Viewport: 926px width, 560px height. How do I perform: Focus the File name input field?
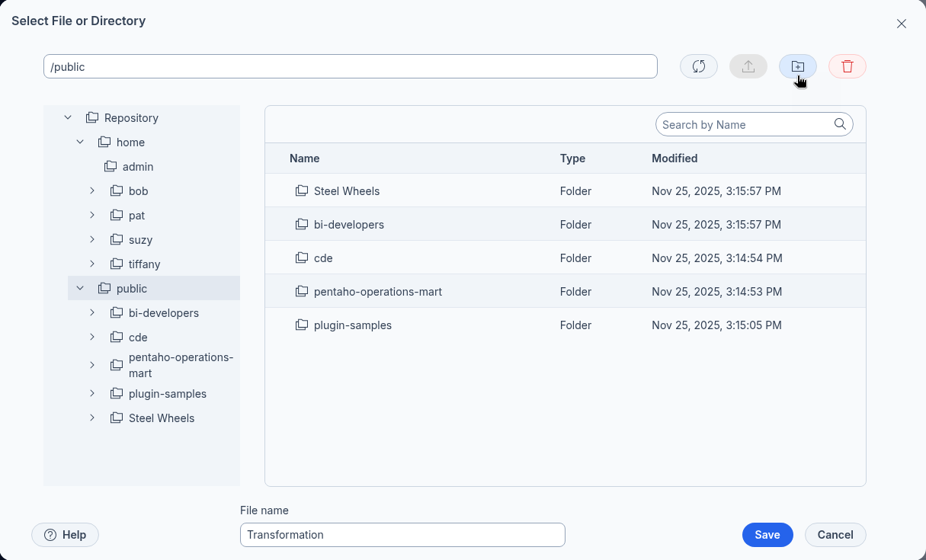pos(402,535)
